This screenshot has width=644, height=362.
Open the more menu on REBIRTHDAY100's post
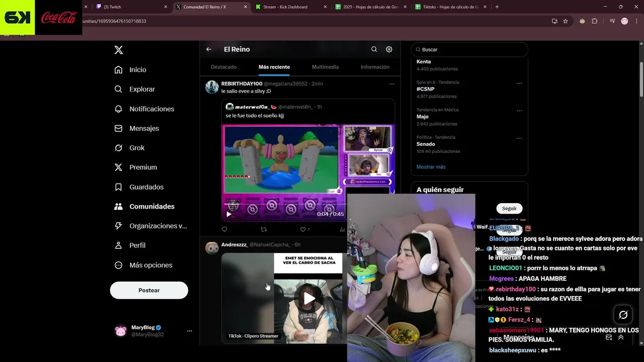point(392,84)
